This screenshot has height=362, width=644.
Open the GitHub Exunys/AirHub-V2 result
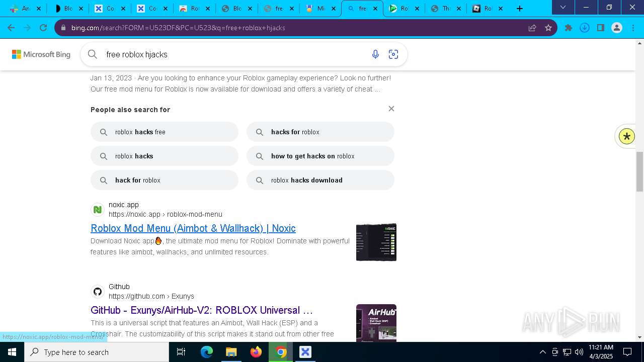[x=202, y=310]
